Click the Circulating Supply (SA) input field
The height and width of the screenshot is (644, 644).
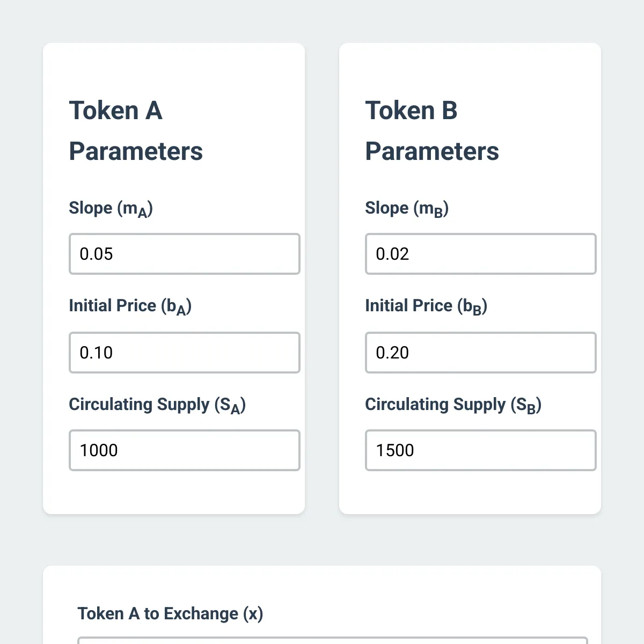tap(184, 450)
